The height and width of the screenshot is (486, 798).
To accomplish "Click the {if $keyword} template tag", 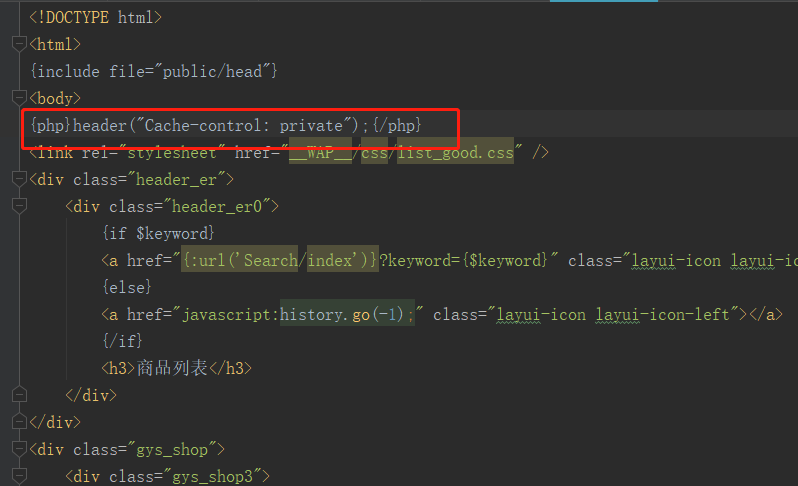I will tap(157, 234).
